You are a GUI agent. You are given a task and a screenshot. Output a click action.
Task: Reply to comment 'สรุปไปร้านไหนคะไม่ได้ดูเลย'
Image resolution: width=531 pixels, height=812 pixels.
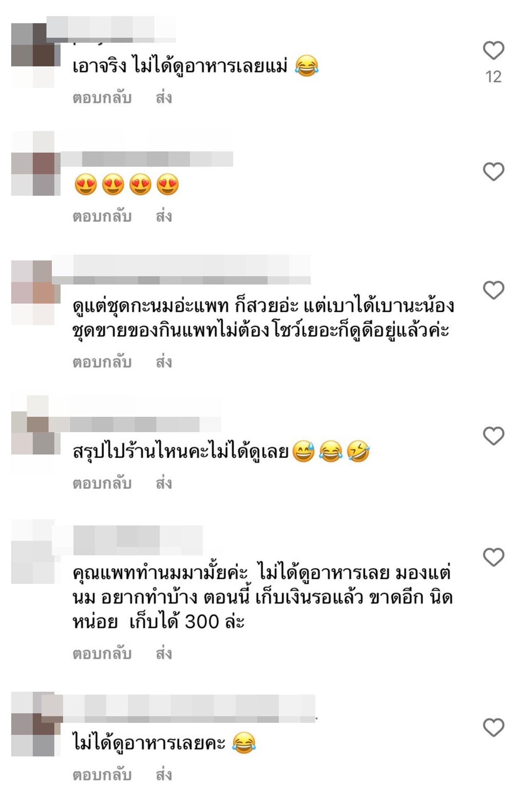[102, 483]
